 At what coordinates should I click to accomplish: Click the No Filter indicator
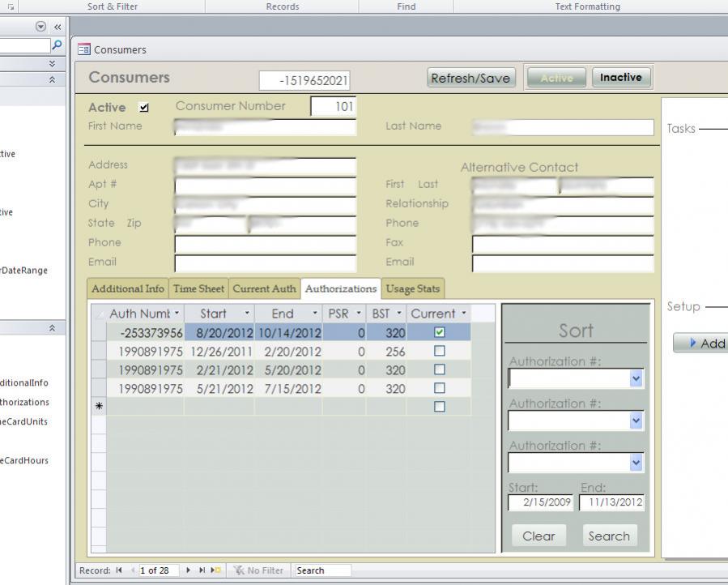click(x=258, y=570)
